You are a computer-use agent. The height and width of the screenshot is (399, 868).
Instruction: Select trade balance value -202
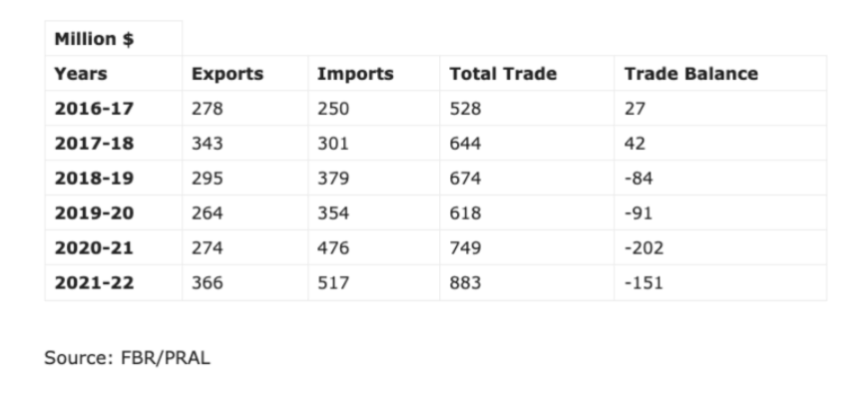[644, 248]
